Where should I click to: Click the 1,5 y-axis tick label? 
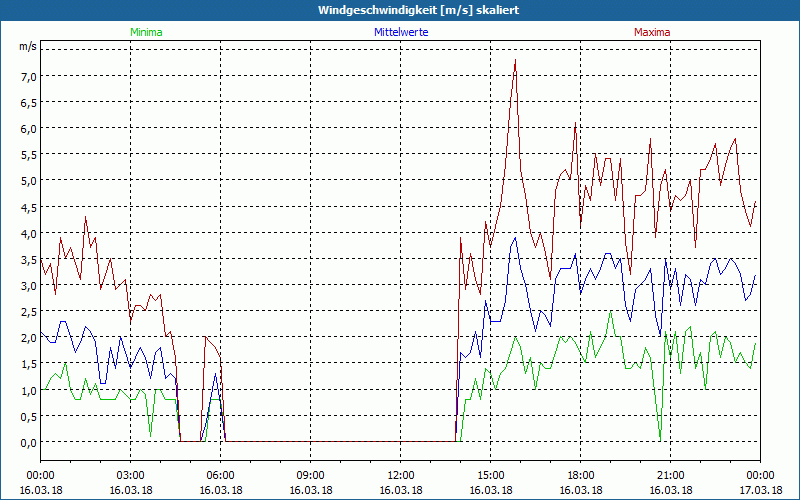[x=27, y=364]
